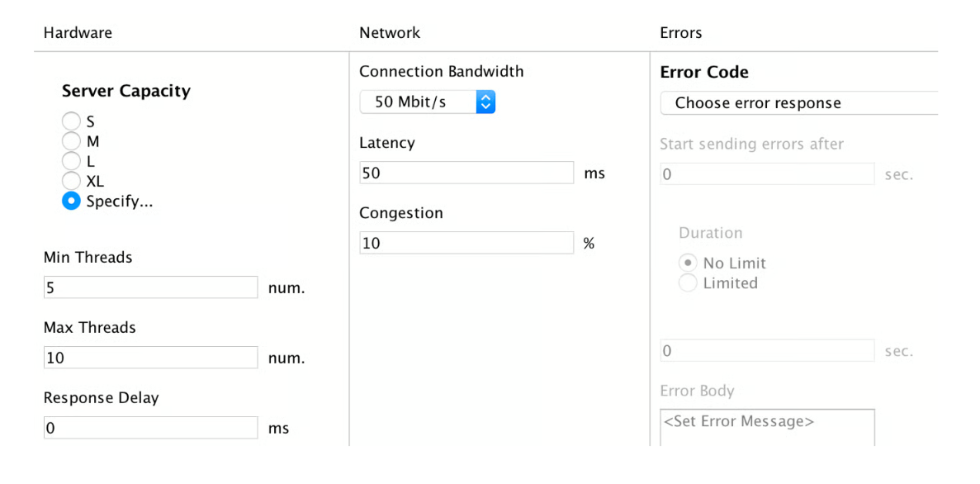
Task: Click the Max Threads input field
Action: coord(150,358)
